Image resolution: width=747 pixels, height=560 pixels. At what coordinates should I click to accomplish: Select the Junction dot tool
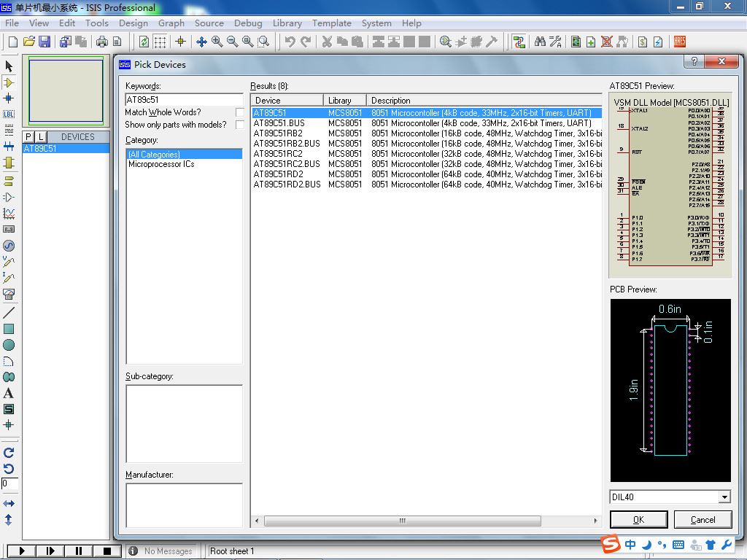9,98
